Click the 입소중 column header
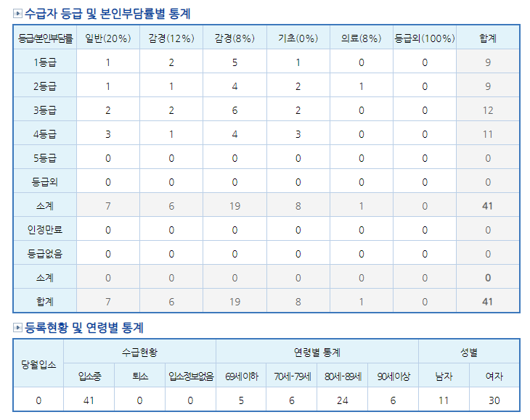 (89, 376)
